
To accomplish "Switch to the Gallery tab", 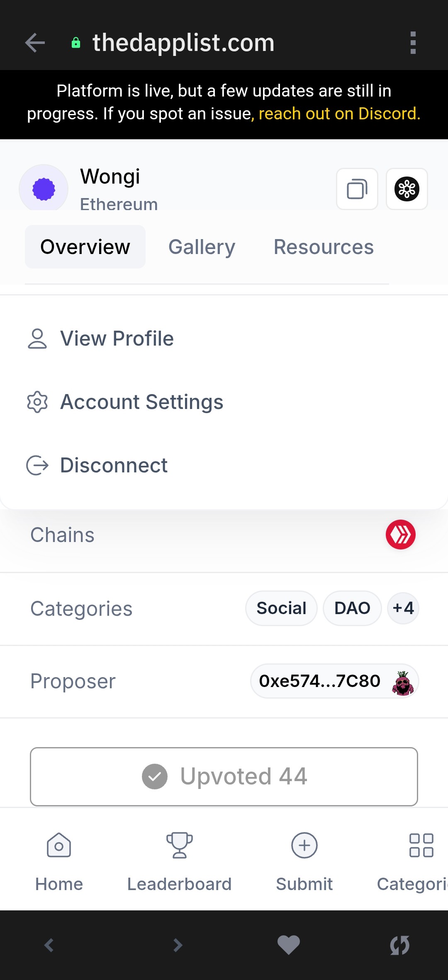I will tap(202, 247).
